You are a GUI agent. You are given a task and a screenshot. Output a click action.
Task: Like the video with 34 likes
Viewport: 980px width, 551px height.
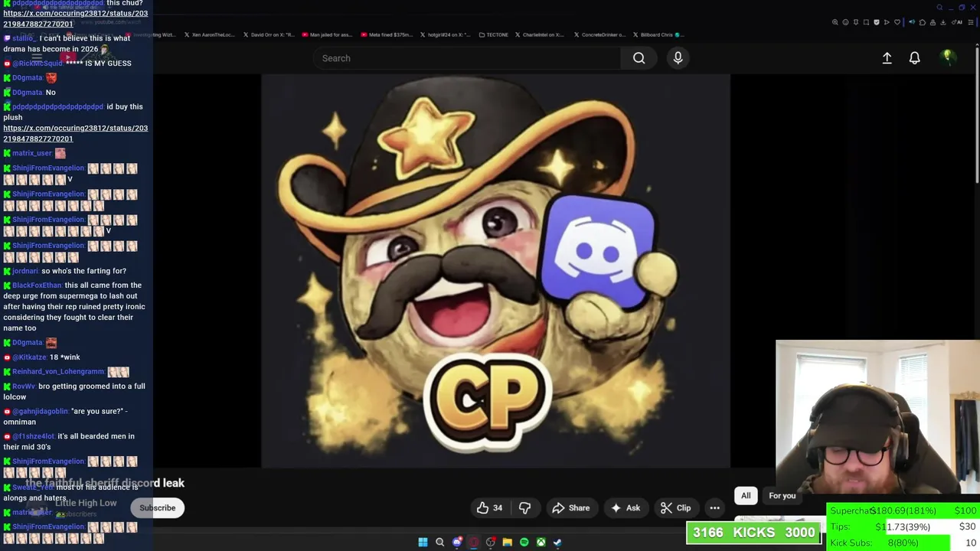click(x=490, y=508)
